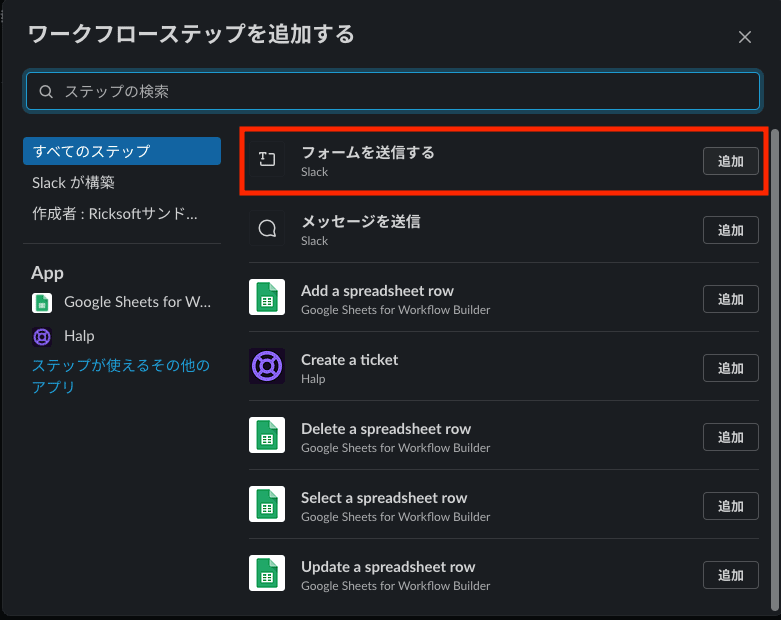The image size is (781, 620).
Task: Click the Slack subtitle under フォームを送信する
Action: (x=314, y=172)
